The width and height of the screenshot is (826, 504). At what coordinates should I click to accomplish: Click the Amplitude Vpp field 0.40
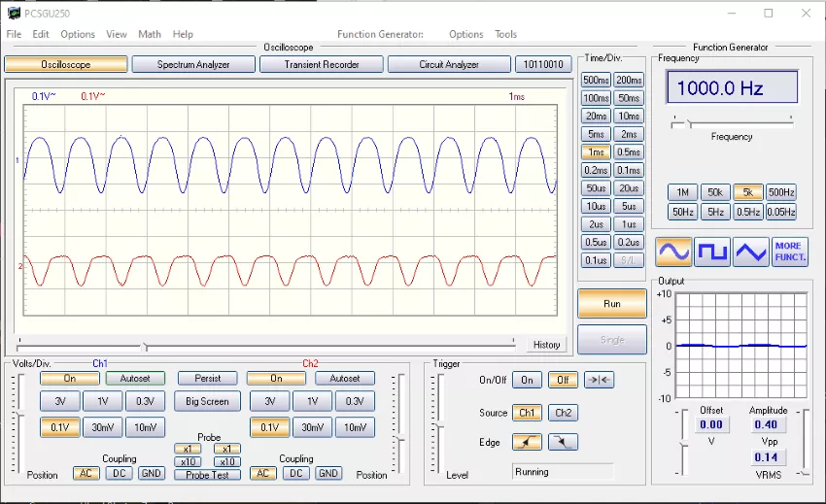tap(766, 424)
